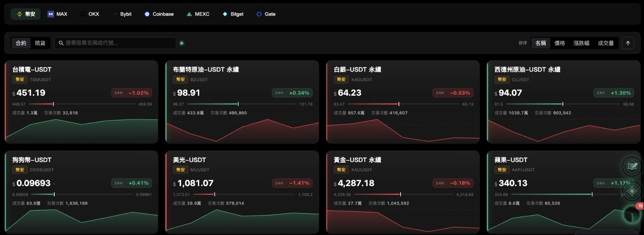Image resolution: width=644 pixels, height=235 pixels.
Task: Click the AAPLUSDT ticker symbol
Action: [x=523, y=170]
